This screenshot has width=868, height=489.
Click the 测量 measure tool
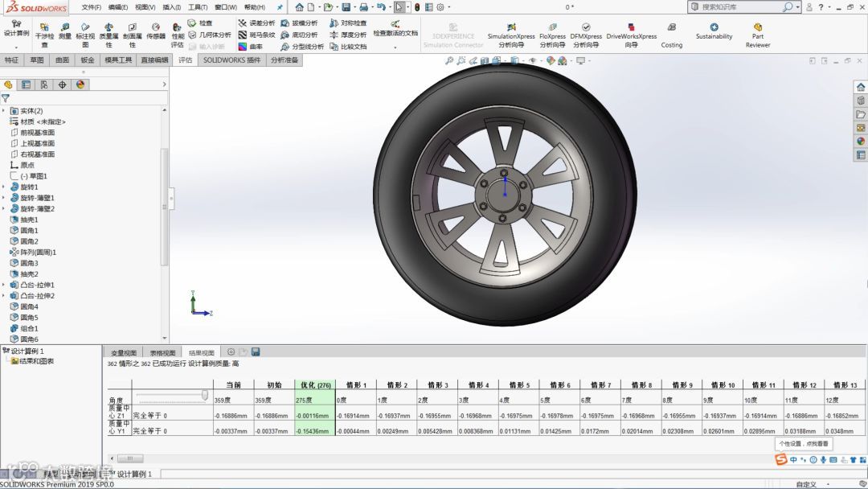pyautogui.click(x=65, y=31)
